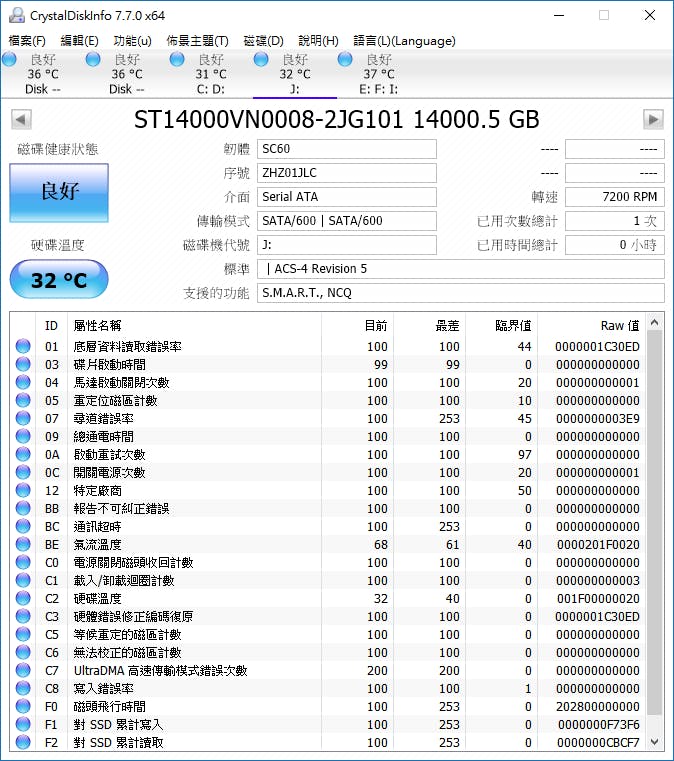Open the 佈景主題(T) menu
This screenshot has height=761, width=674.
point(197,41)
